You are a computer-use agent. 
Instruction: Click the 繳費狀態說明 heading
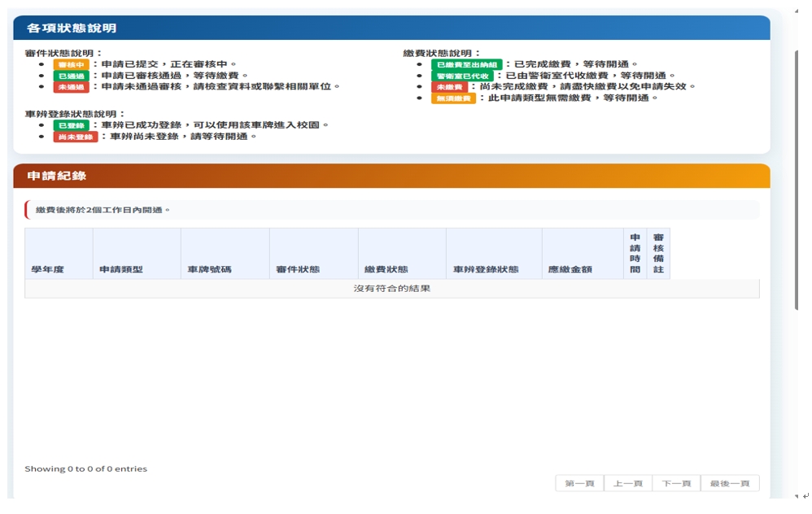[441, 54]
